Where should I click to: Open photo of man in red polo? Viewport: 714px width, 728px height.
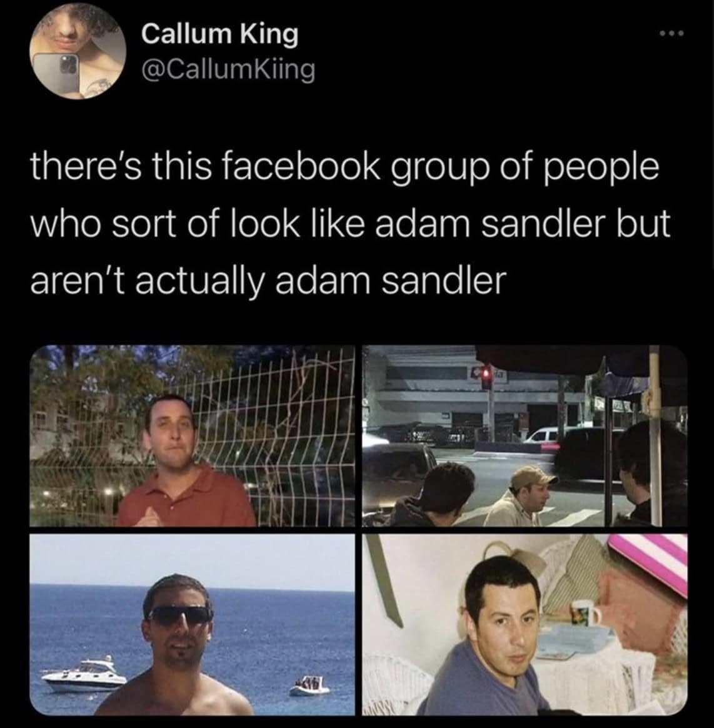[192, 435]
